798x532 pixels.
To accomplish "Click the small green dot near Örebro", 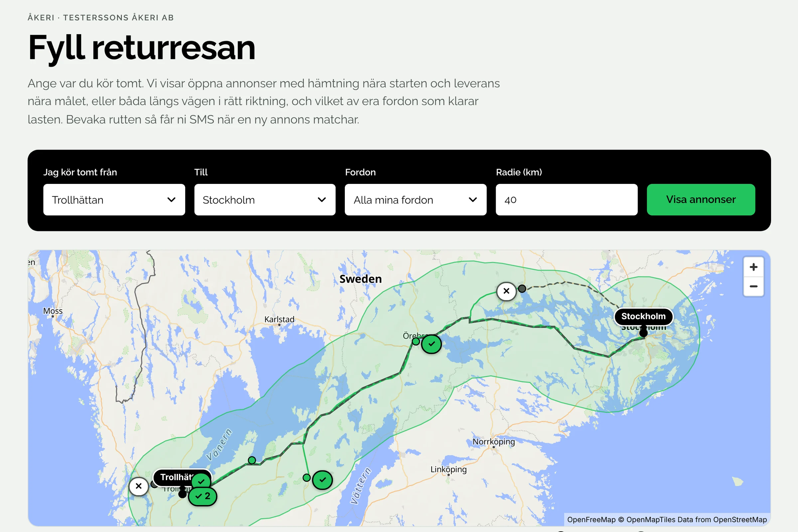I will click(416, 341).
